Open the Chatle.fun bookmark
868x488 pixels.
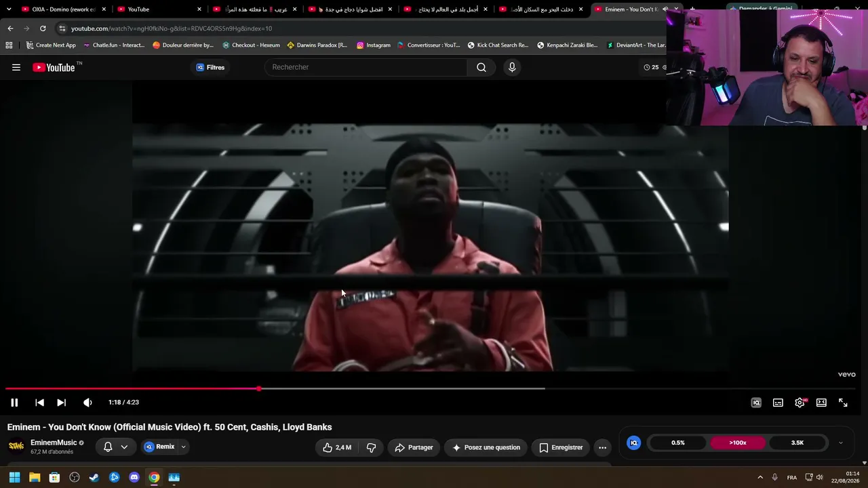point(114,45)
